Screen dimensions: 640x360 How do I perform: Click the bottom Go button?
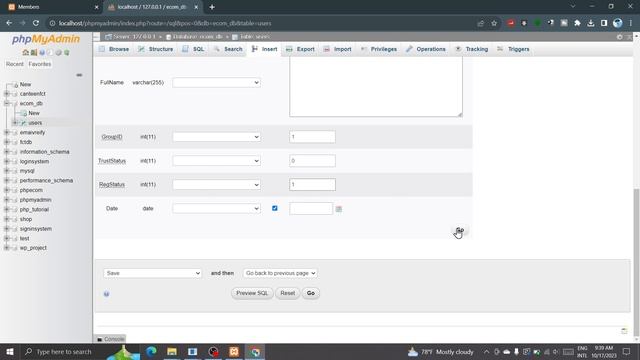click(311, 293)
